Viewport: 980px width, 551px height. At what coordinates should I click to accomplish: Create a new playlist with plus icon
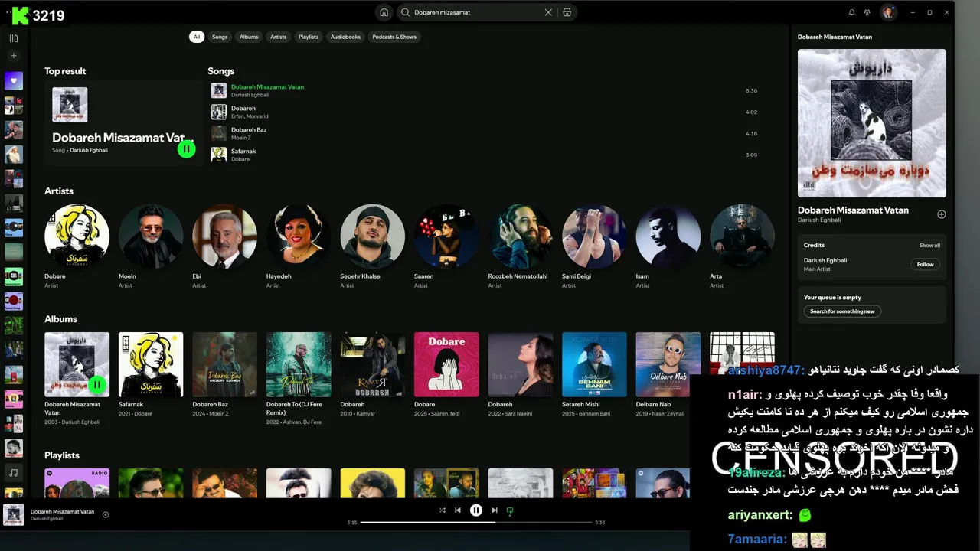[x=14, y=56]
